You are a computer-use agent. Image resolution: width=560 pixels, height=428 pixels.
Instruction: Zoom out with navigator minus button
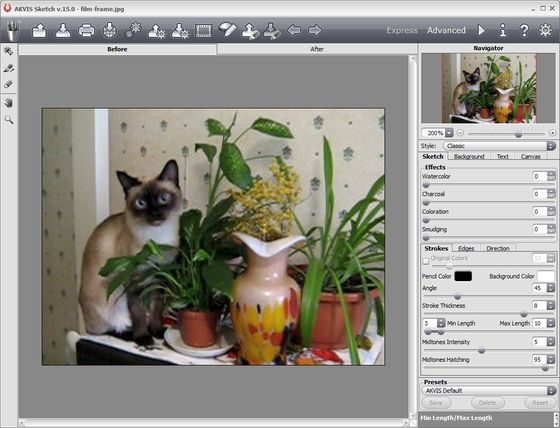[460, 133]
